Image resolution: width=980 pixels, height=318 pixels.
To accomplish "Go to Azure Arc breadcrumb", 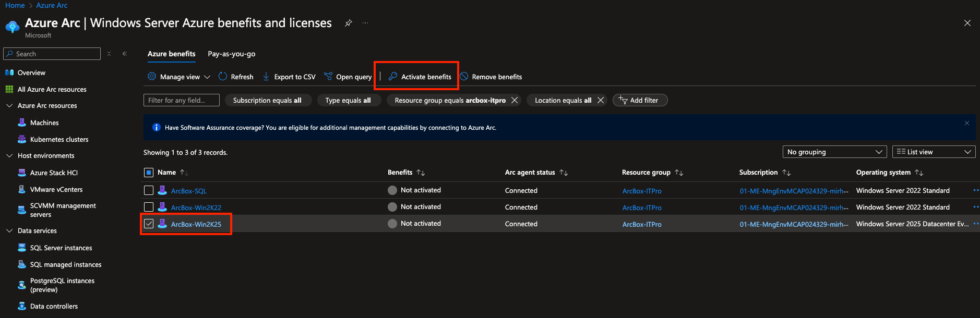I will tap(52, 5).
